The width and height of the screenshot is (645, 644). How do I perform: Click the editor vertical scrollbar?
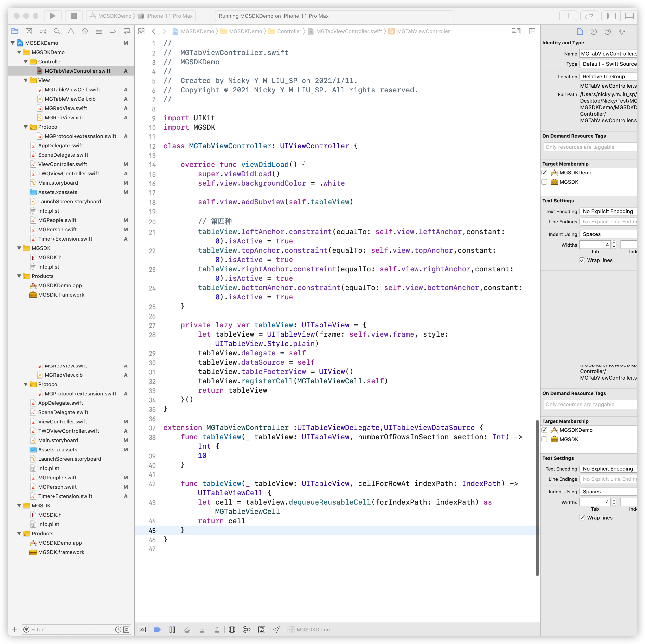(537, 497)
